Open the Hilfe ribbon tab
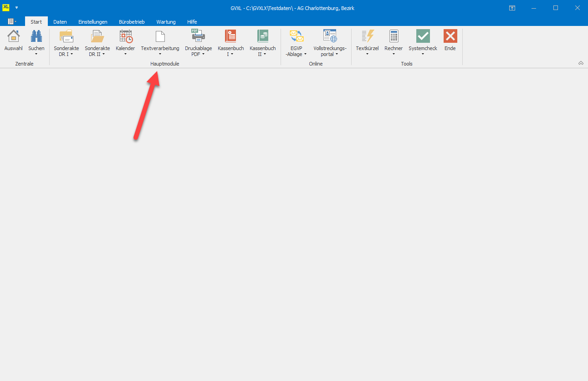Image resolution: width=588 pixels, height=381 pixels. (x=192, y=22)
